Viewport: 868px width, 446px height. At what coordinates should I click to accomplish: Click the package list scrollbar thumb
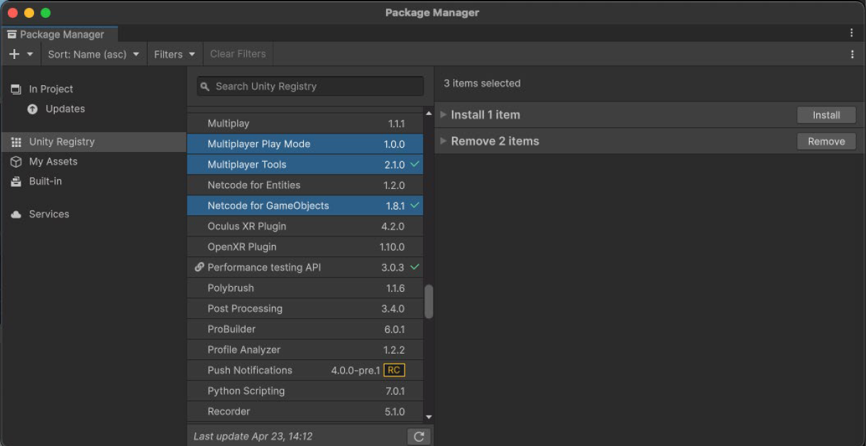point(429,302)
